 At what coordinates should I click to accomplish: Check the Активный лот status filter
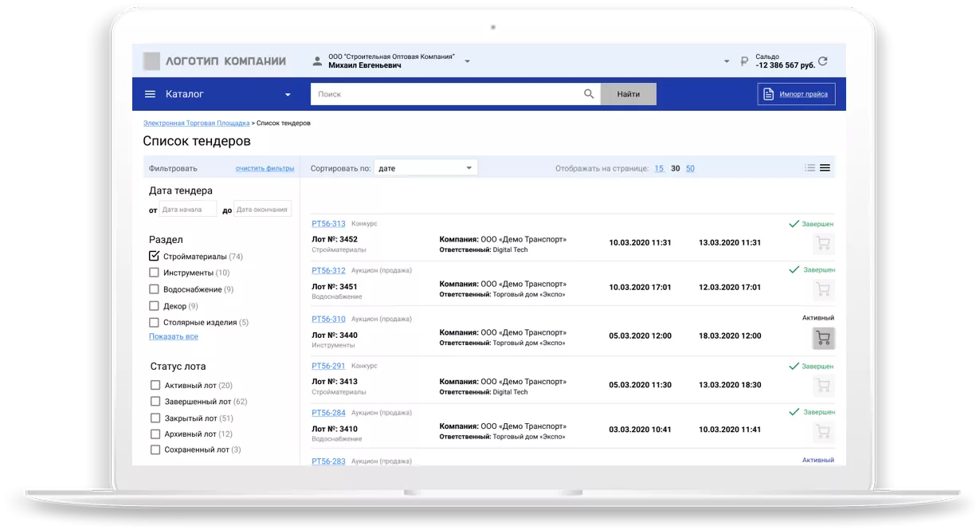pyautogui.click(x=155, y=385)
